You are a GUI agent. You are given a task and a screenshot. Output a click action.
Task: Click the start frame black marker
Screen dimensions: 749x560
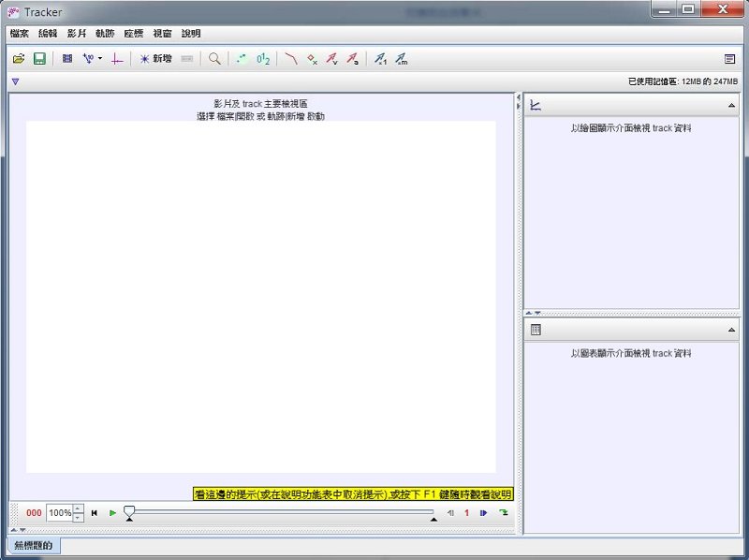pyautogui.click(x=129, y=519)
